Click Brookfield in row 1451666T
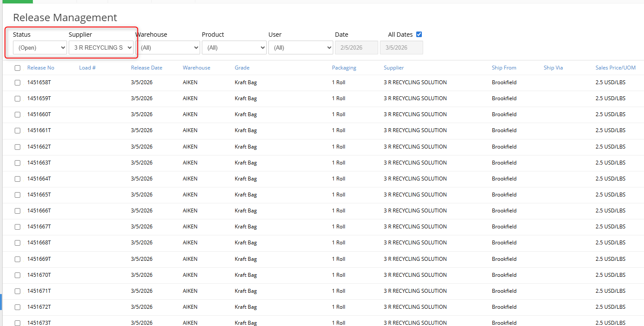 504,211
